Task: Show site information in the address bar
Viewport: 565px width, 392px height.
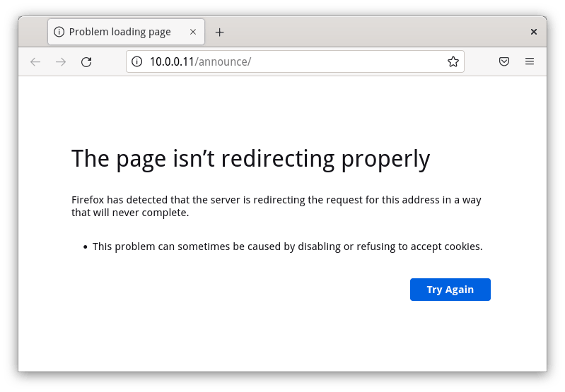Action: pyautogui.click(x=137, y=61)
